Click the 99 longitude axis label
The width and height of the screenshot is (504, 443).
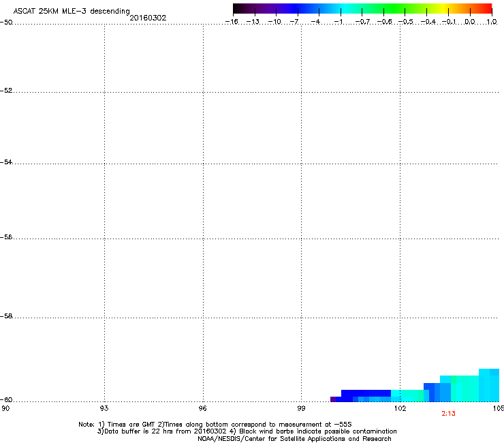pos(301,408)
